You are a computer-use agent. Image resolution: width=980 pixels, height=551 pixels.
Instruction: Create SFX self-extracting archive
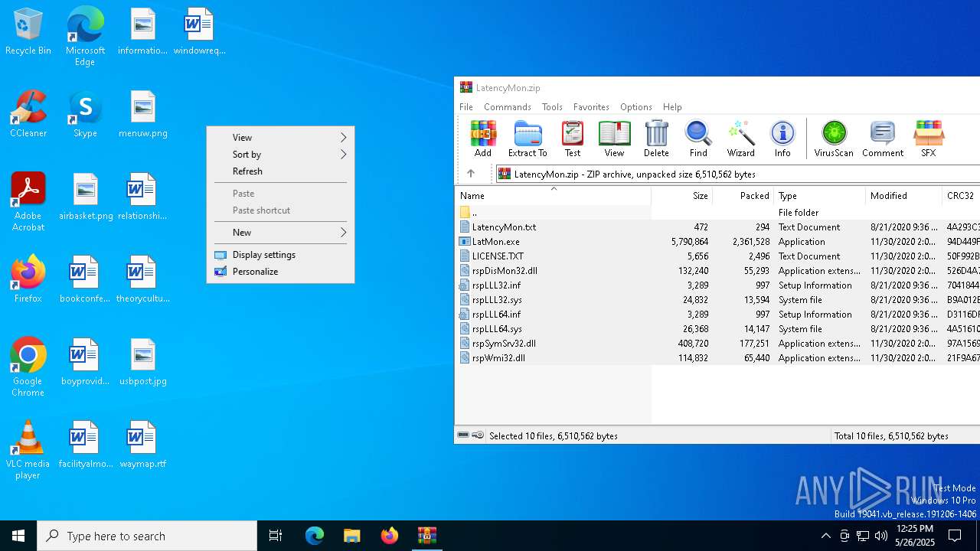pos(928,139)
